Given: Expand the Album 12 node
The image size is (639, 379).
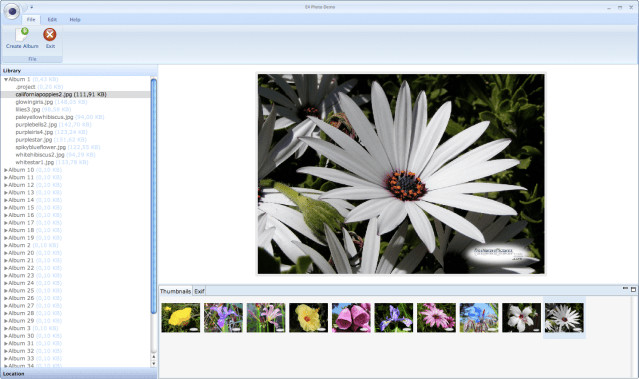Looking at the screenshot, I should pyautogui.click(x=6, y=185).
